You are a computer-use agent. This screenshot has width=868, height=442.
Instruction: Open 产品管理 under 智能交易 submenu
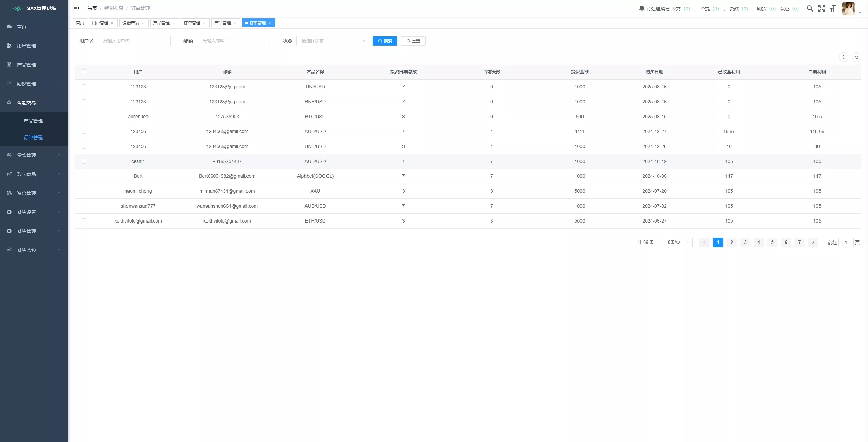(x=33, y=121)
